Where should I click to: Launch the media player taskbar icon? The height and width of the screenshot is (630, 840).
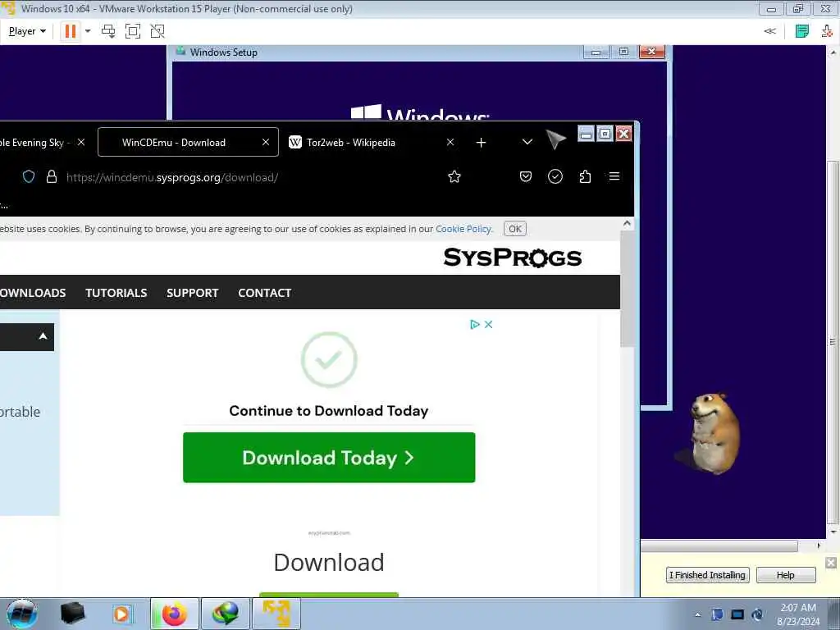point(121,614)
